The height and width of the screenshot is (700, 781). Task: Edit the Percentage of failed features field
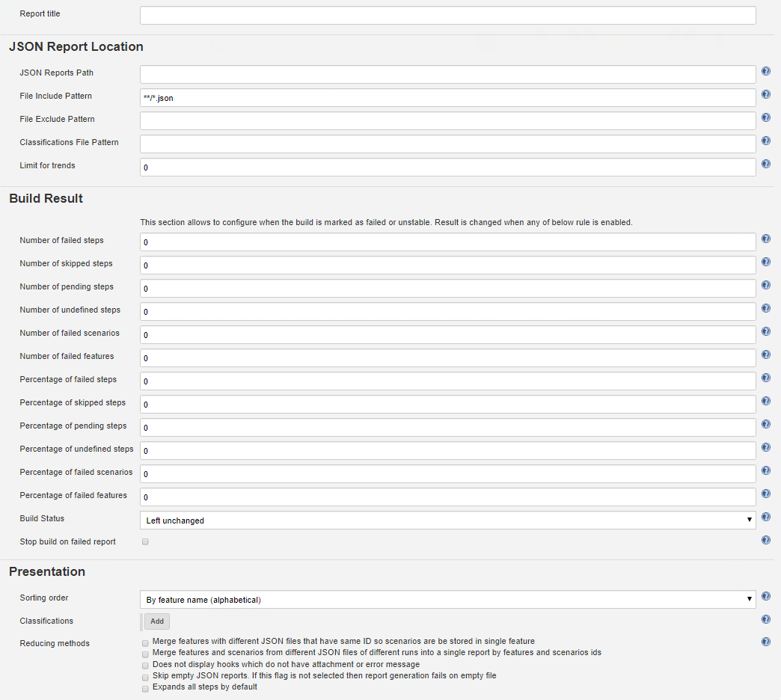point(448,497)
